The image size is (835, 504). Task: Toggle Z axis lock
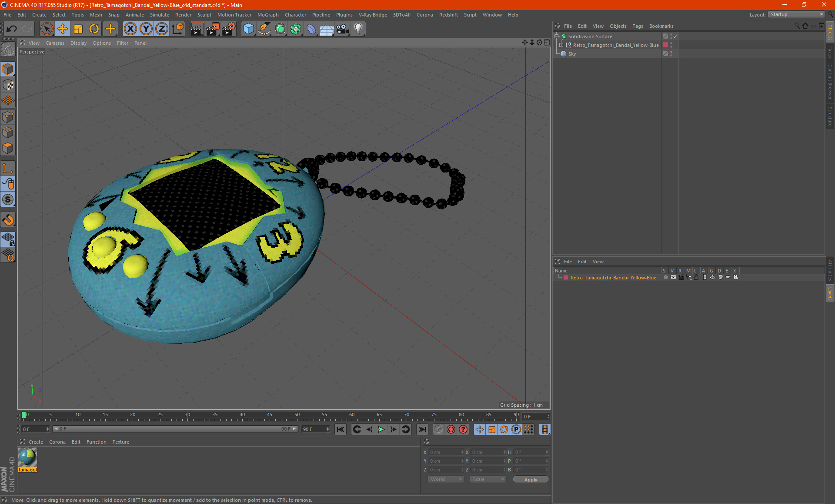(162, 29)
